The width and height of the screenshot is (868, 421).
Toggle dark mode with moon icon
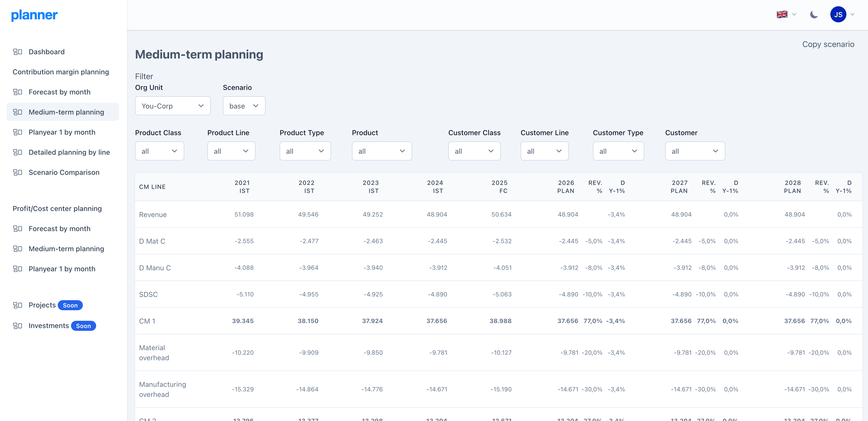click(x=814, y=15)
